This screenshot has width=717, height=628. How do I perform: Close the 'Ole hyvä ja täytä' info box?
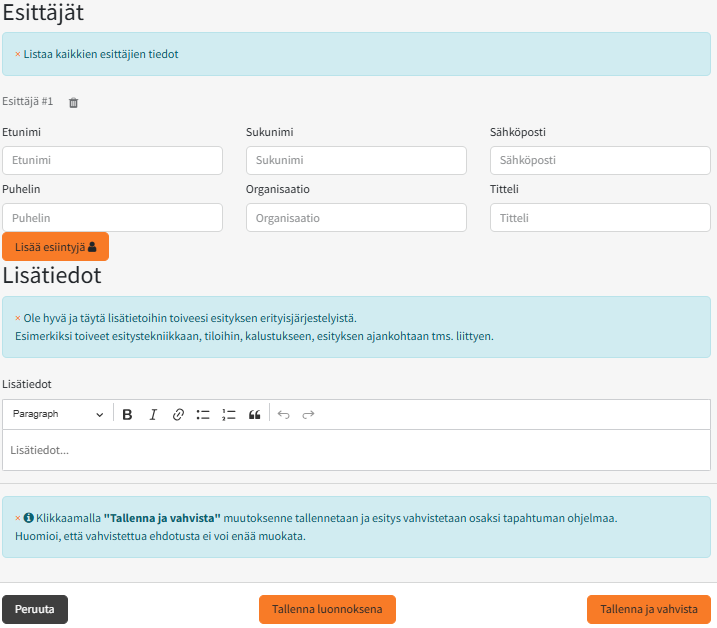[x=17, y=318]
